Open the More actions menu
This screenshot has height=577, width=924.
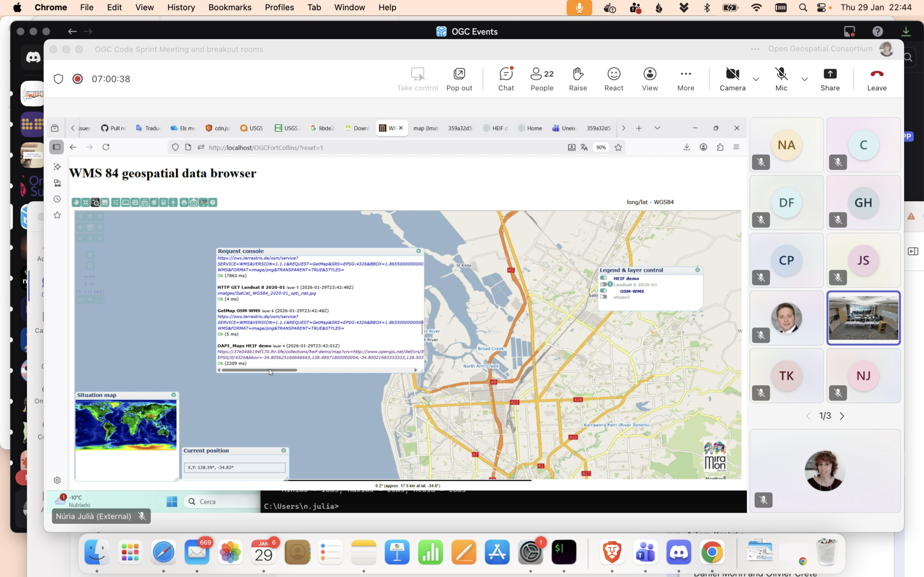point(685,79)
